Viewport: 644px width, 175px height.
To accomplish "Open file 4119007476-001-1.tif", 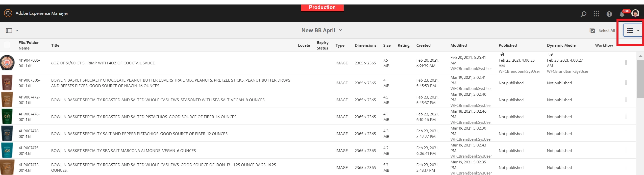I will tap(29, 117).
